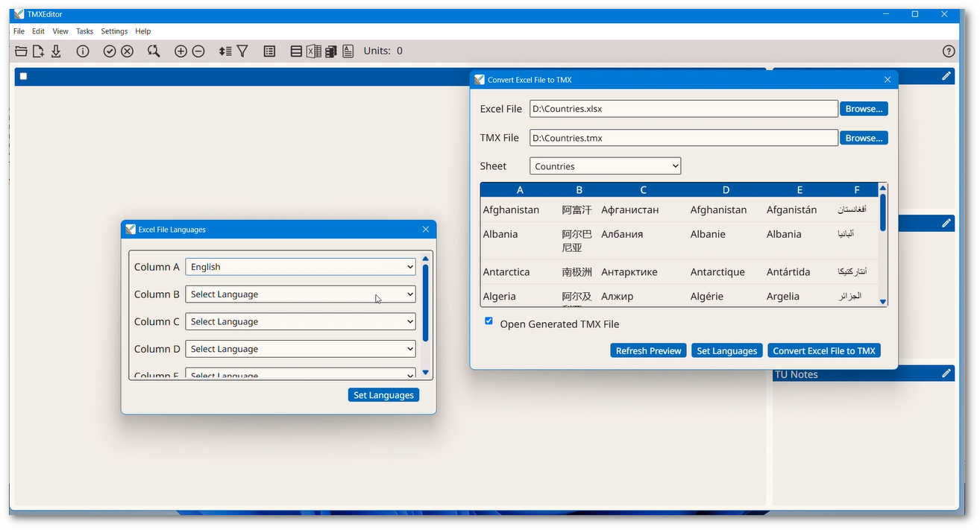Viewport: 980px width, 530px height.
Task: Add a unit with the plus icon
Action: pos(180,51)
